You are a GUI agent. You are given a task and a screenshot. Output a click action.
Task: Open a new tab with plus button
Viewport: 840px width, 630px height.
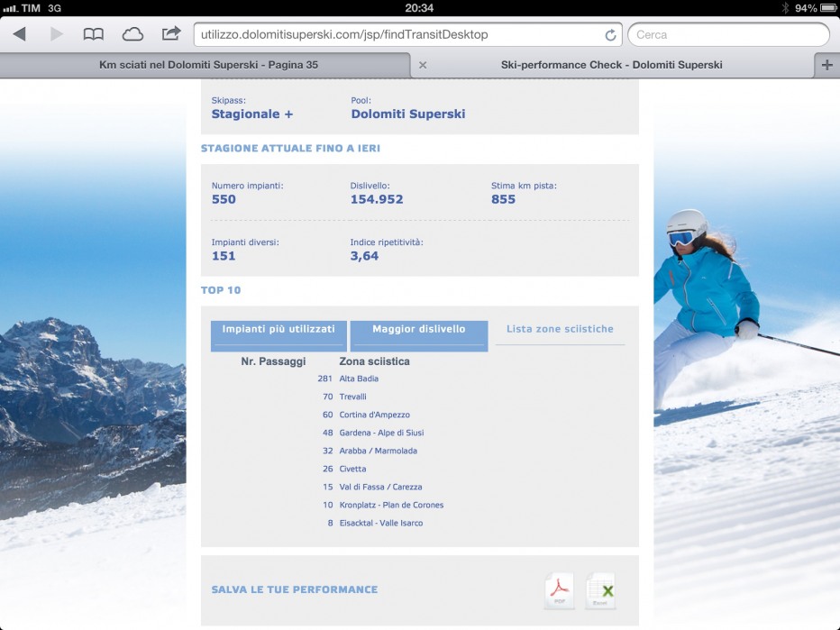point(826,65)
